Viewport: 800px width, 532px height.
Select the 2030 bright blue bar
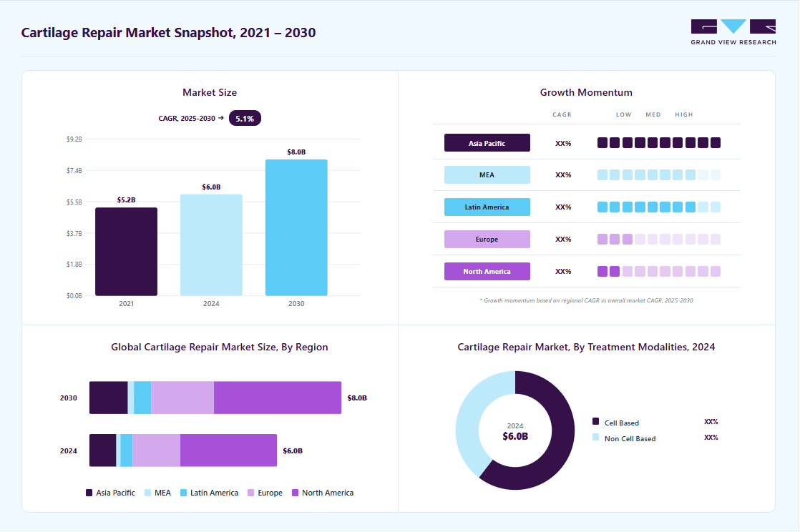[296, 227]
